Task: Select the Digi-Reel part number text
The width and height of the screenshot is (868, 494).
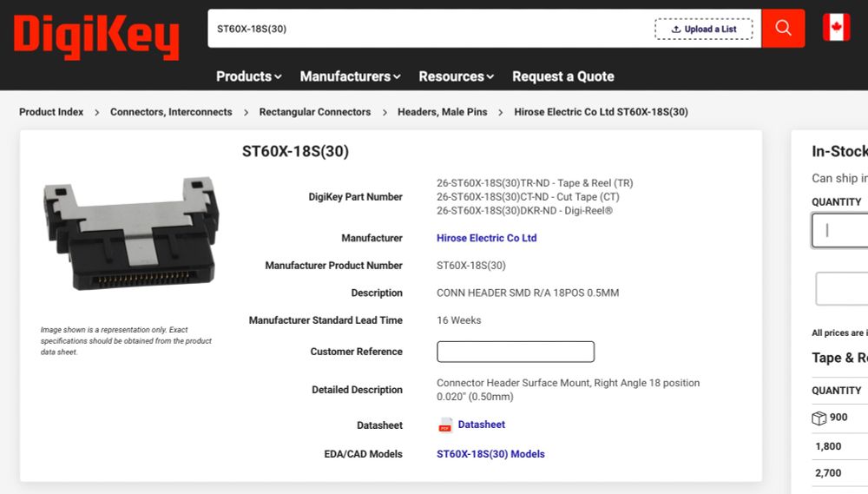Action: point(525,210)
